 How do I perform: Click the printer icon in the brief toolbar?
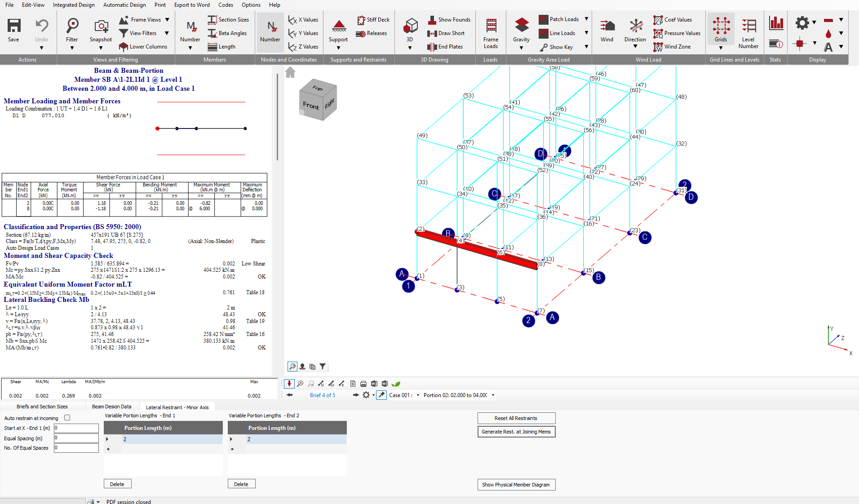point(363,384)
